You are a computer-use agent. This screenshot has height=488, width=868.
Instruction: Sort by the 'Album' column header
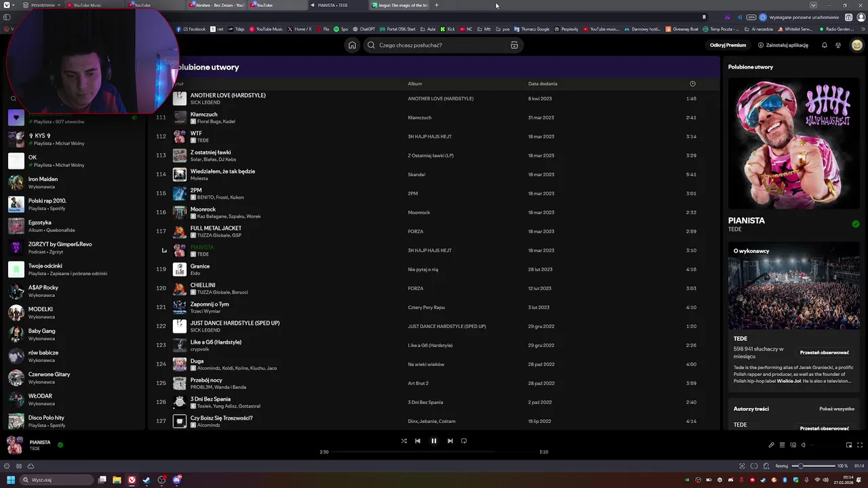tap(415, 83)
